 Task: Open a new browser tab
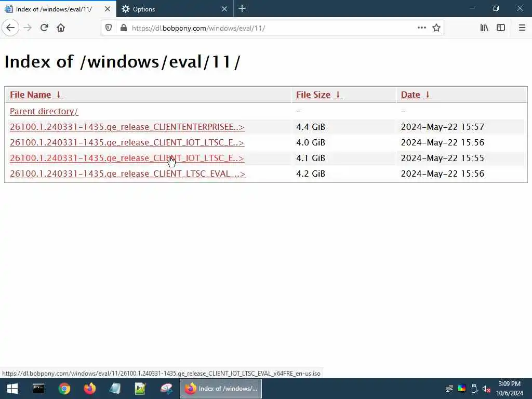(x=242, y=9)
